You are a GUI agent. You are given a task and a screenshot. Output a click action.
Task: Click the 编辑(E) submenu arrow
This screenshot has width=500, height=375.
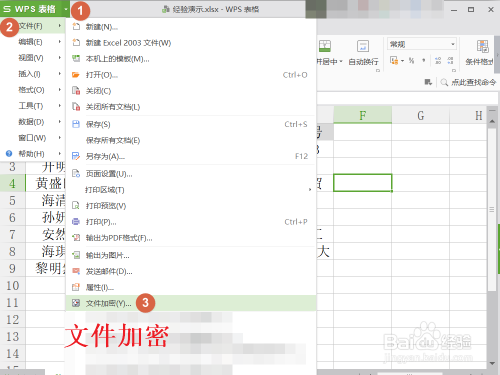click(60, 42)
